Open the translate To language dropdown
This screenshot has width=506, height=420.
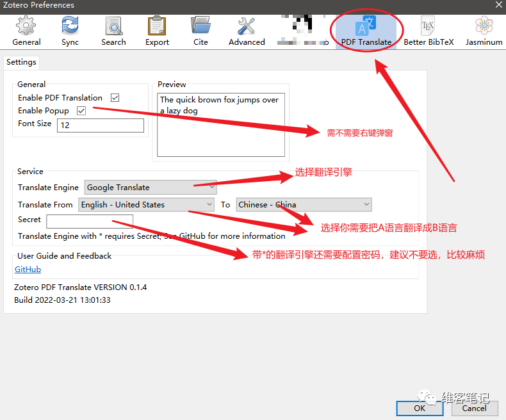click(x=304, y=205)
